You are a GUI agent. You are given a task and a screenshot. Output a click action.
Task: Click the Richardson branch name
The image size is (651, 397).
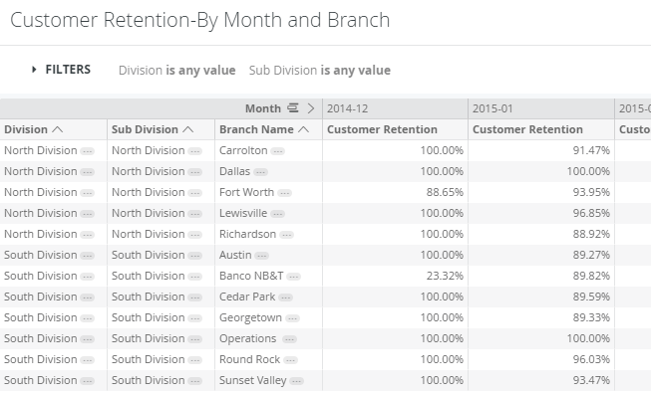point(248,234)
